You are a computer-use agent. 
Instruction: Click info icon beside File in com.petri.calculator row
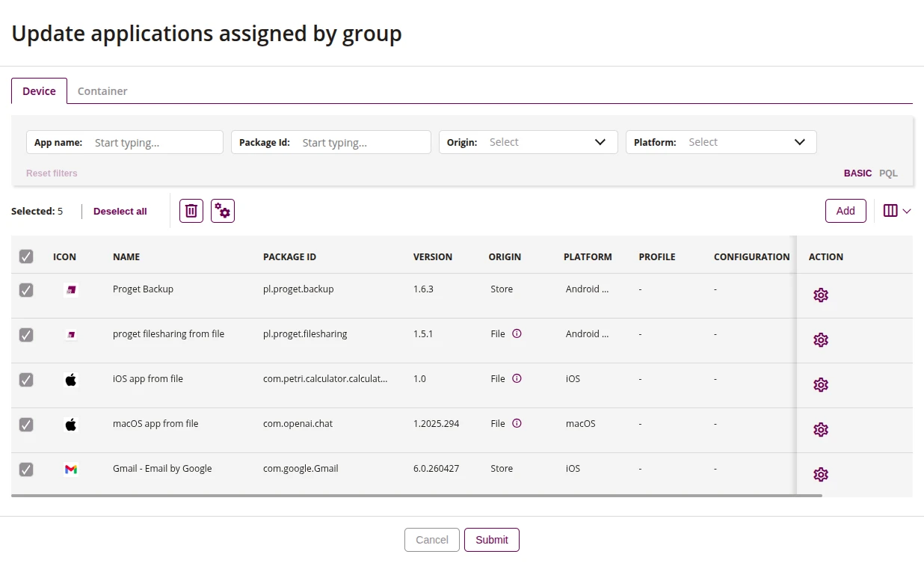517,378
